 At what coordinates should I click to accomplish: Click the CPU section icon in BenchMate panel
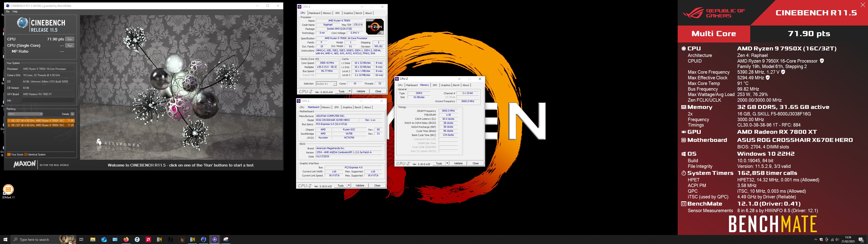[683, 49]
